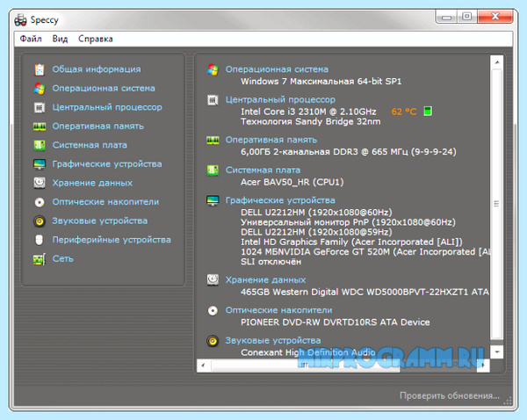Click the monitor icon in the sidebar
The width and height of the screenshot is (527, 420).
tap(40, 164)
